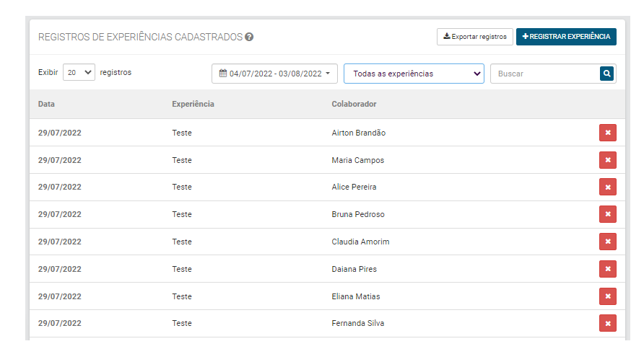Select the name Fernanda Silva
The width and height of the screenshot is (644, 349).
pos(357,323)
